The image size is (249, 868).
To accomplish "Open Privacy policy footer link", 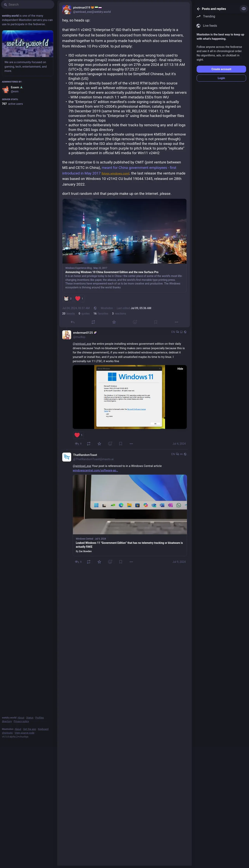I will tap(21, 721).
